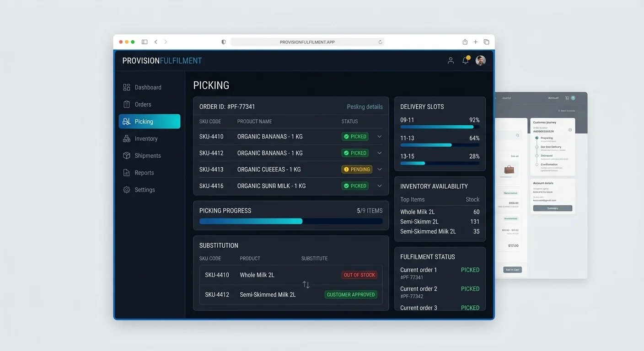644x351 pixels.
Task: Go back using browser back arrow
Action: pos(156,42)
